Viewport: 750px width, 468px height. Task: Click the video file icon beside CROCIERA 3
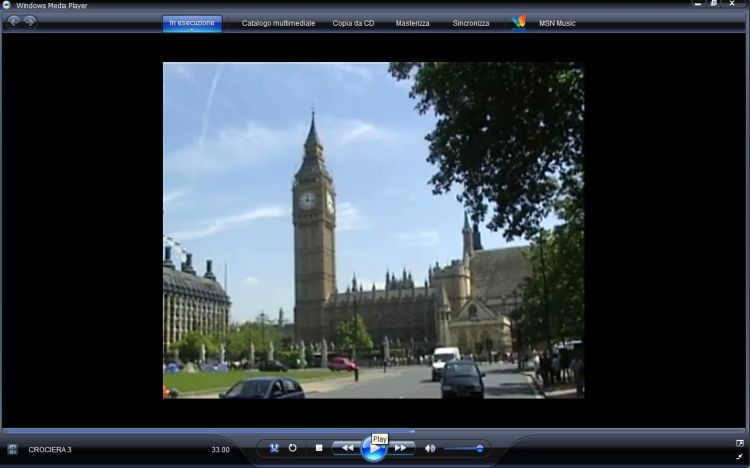tap(13, 449)
